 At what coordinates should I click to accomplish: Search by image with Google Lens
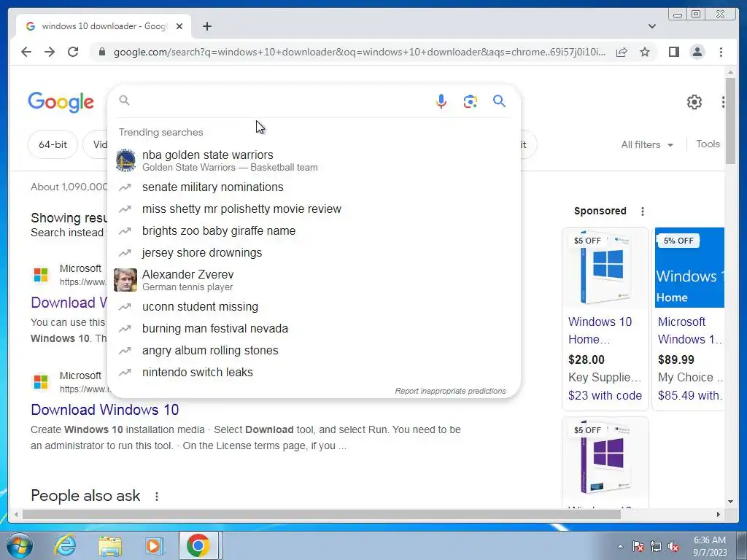(471, 101)
